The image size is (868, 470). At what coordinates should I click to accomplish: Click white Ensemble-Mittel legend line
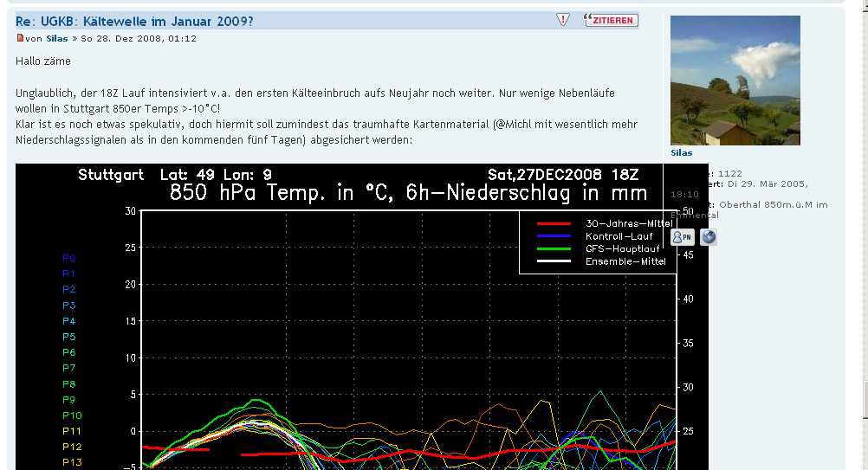point(554,261)
